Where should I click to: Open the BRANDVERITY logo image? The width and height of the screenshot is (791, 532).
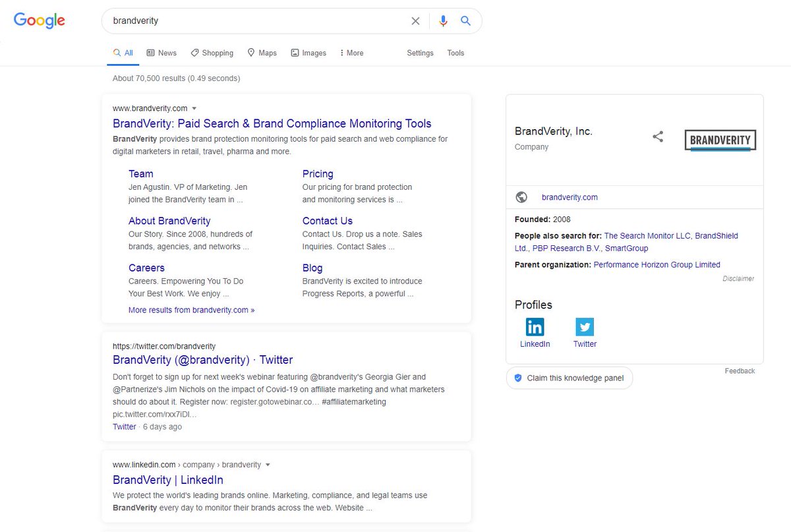pos(720,140)
